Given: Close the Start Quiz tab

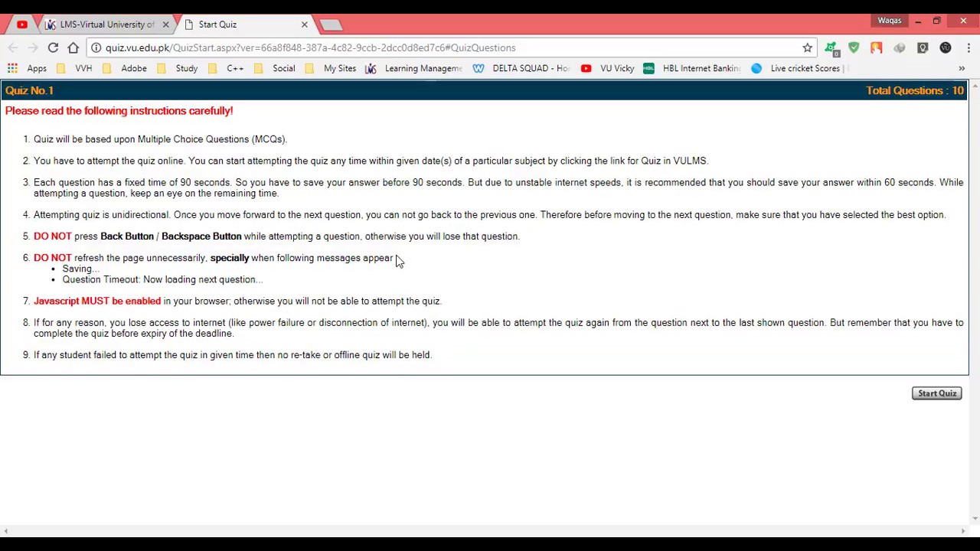Looking at the screenshot, I should 304,24.
